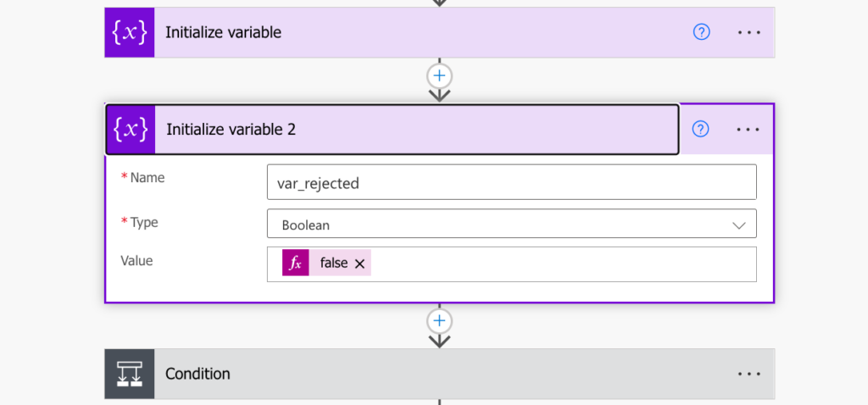Insert a step below Initialize variable
Image resolution: width=868 pixels, height=405 pixels.
tap(440, 75)
